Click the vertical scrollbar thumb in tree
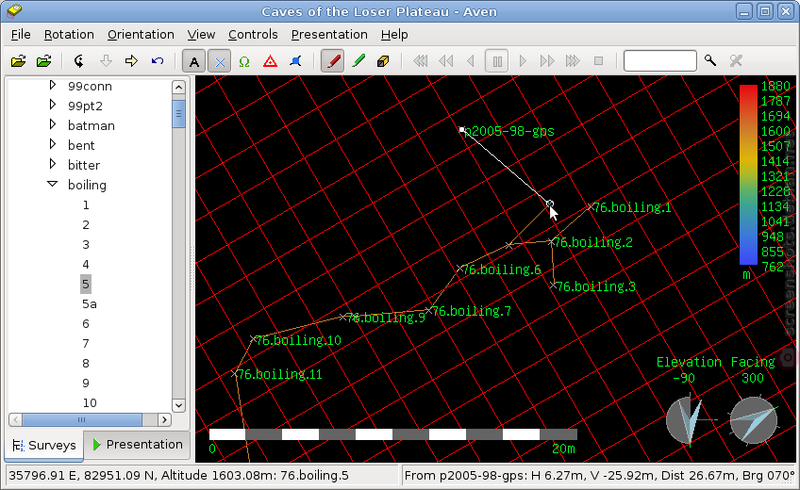Image resolution: width=800 pixels, height=490 pixels. [x=179, y=113]
